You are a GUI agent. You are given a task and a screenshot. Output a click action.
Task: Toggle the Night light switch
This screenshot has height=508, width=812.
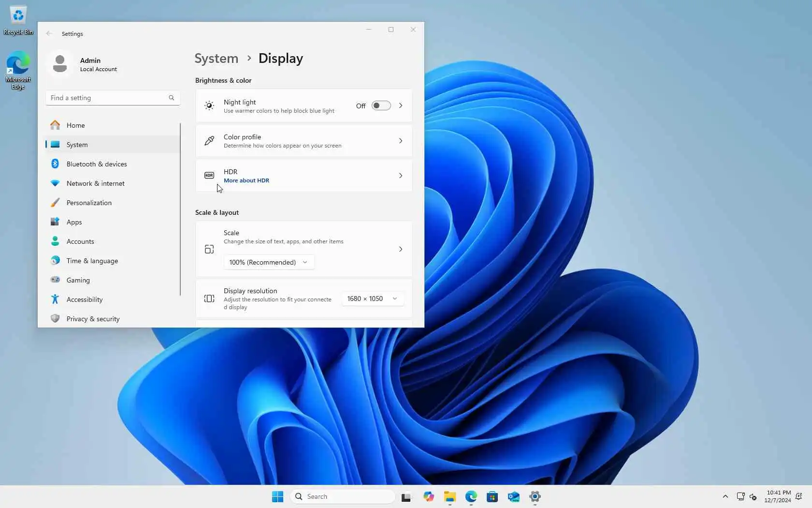(x=381, y=105)
